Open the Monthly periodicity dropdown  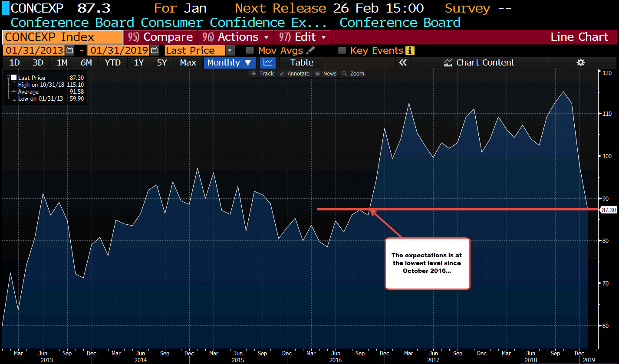pos(230,62)
